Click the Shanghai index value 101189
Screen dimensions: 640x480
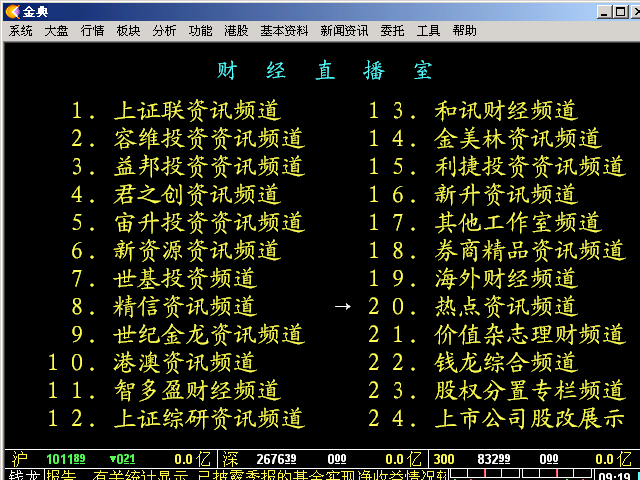tap(66, 459)
